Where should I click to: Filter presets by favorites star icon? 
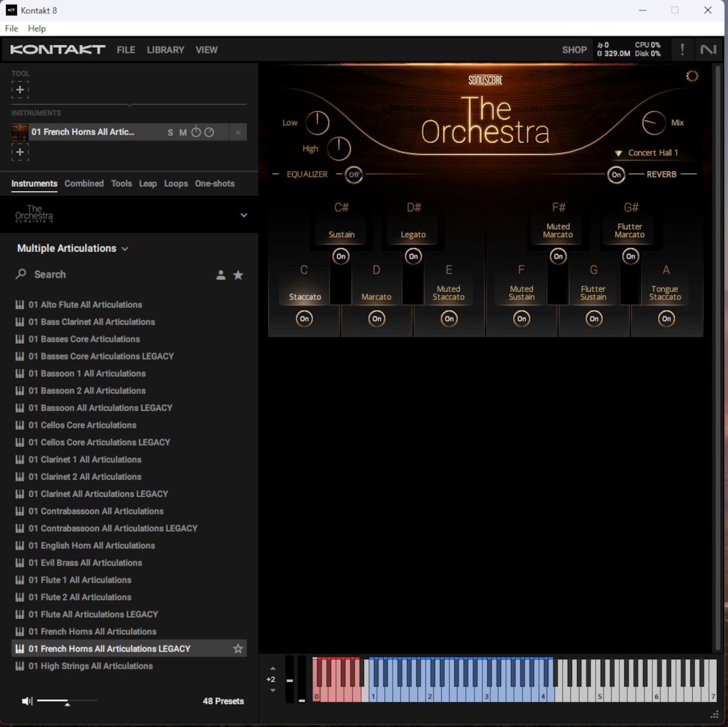point(238,275)
